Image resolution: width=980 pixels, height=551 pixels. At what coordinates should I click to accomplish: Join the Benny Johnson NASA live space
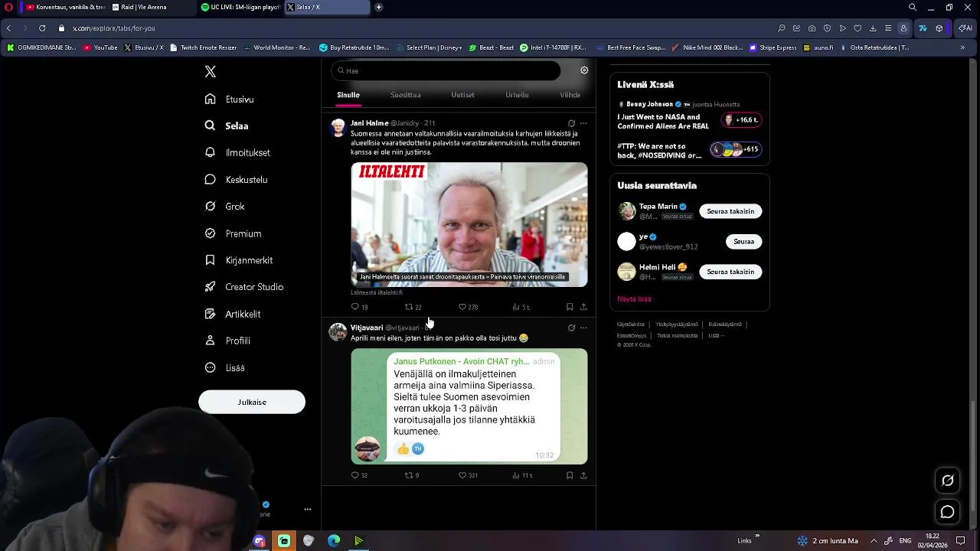coord(689,116)
